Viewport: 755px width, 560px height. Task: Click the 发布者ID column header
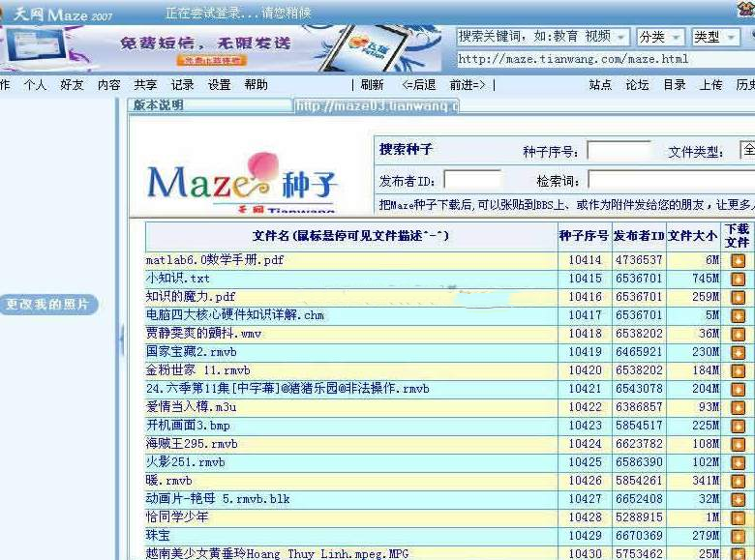(x=639, y=236)
